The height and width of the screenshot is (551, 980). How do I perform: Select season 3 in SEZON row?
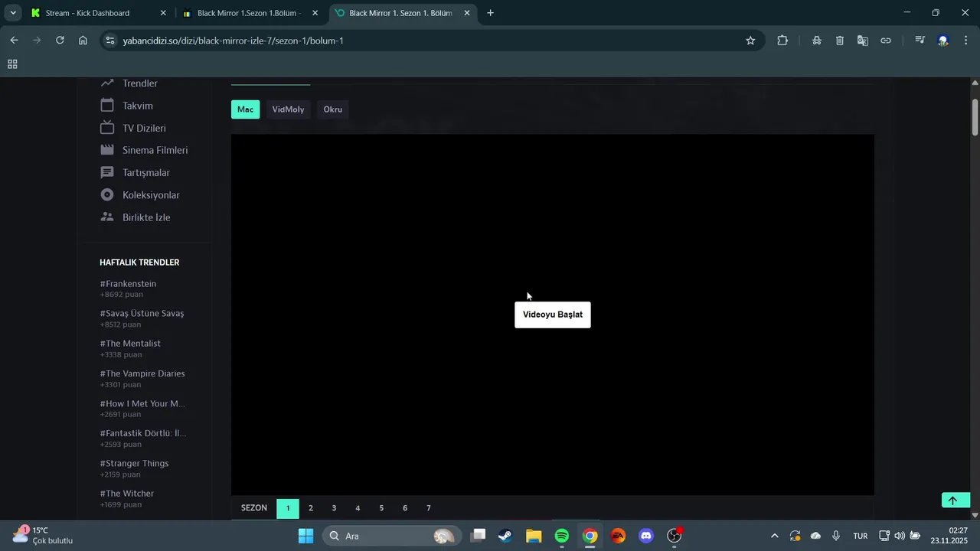click(334, 508)
